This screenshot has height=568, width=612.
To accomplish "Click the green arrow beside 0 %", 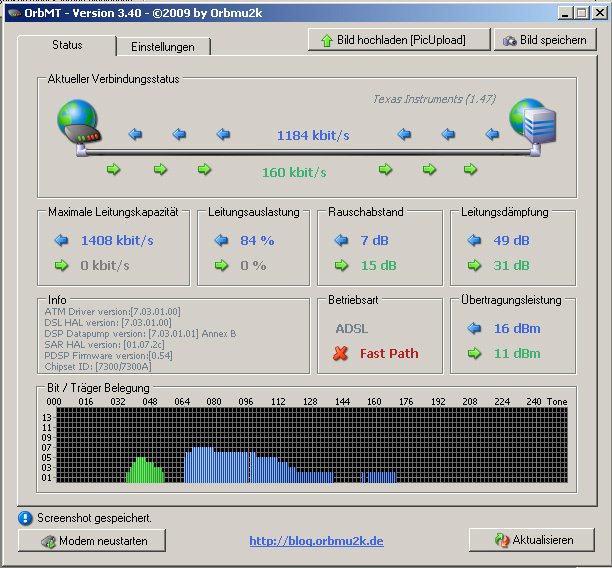I will point(221,265).
